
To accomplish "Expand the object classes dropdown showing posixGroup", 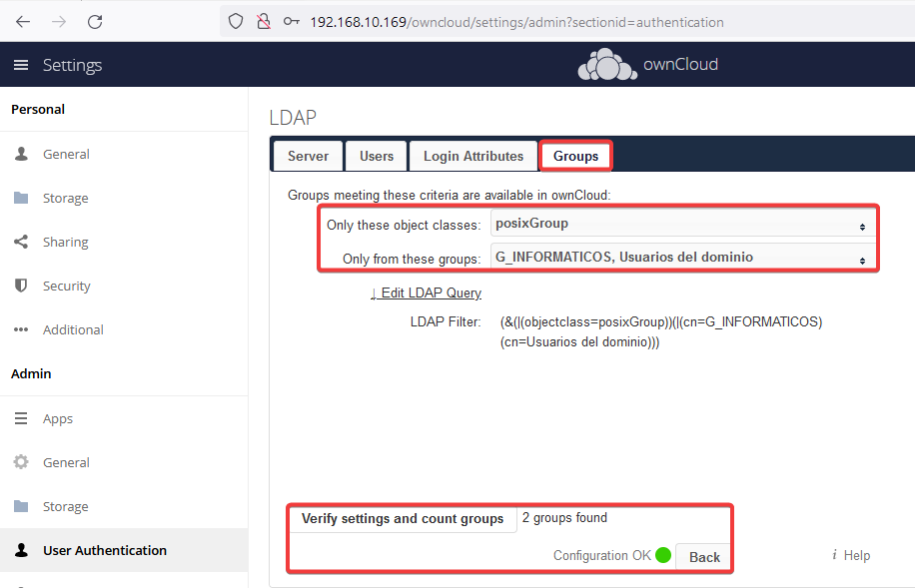I will pyautogui.click(x=682, y=225).
